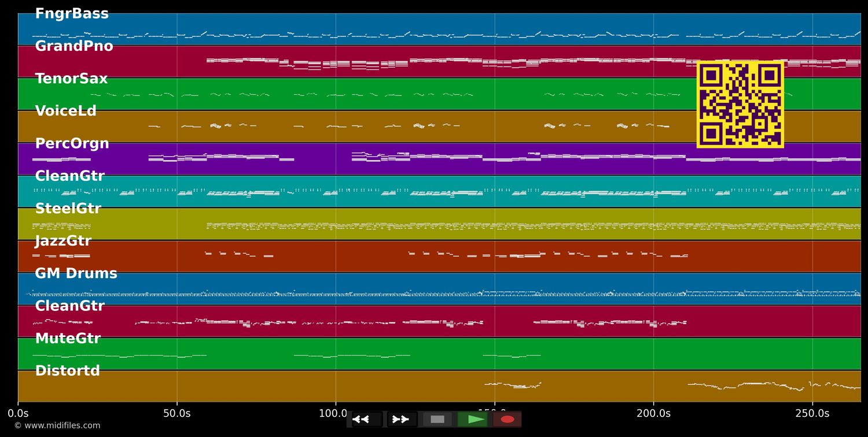Jump to the 200.0s timeline marker
This screenshot has height=437, width=868.
point(653,413)
